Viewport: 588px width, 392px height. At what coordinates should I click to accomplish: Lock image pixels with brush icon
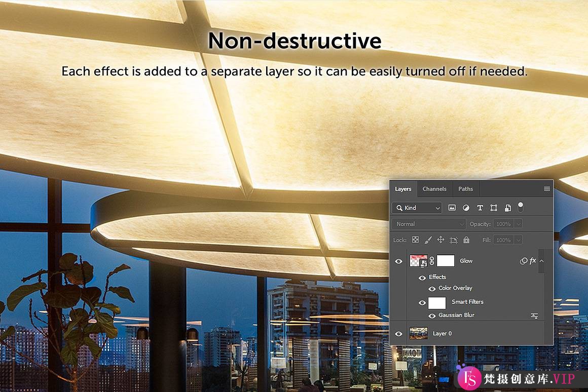point(428,240)
